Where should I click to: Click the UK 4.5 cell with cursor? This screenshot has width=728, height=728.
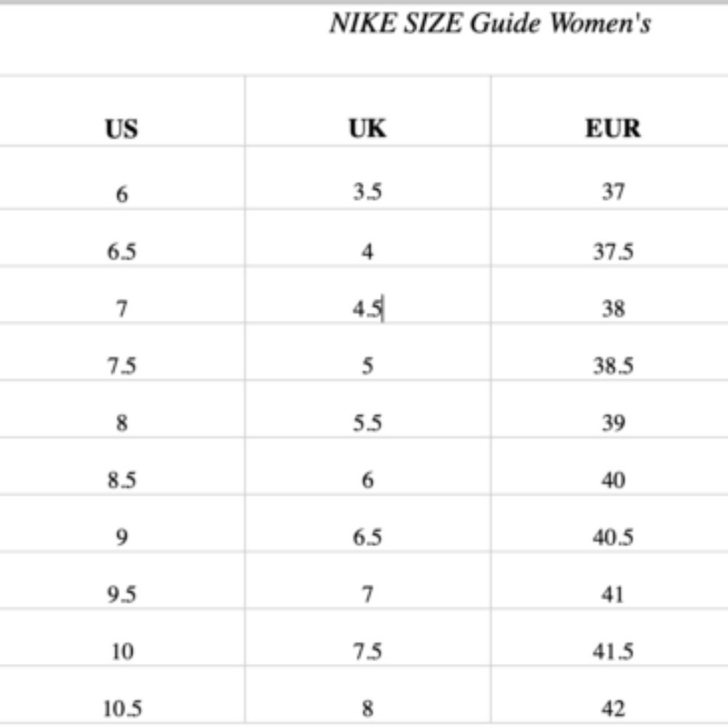(368, 309)
